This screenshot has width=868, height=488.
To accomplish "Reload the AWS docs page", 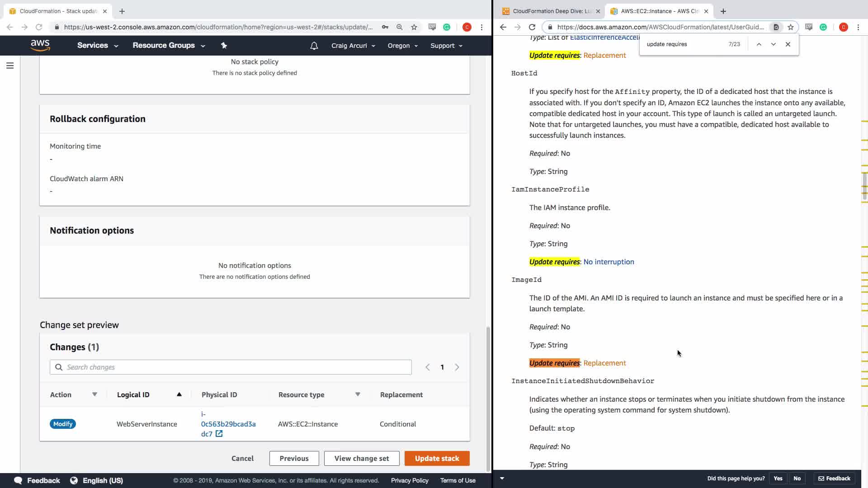I will pyautogui.click(x=532, y=27).
